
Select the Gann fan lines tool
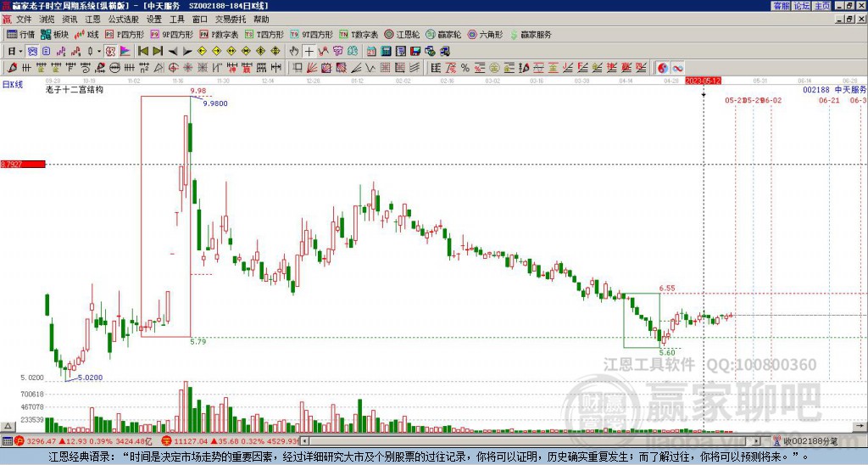click(312, 68)
